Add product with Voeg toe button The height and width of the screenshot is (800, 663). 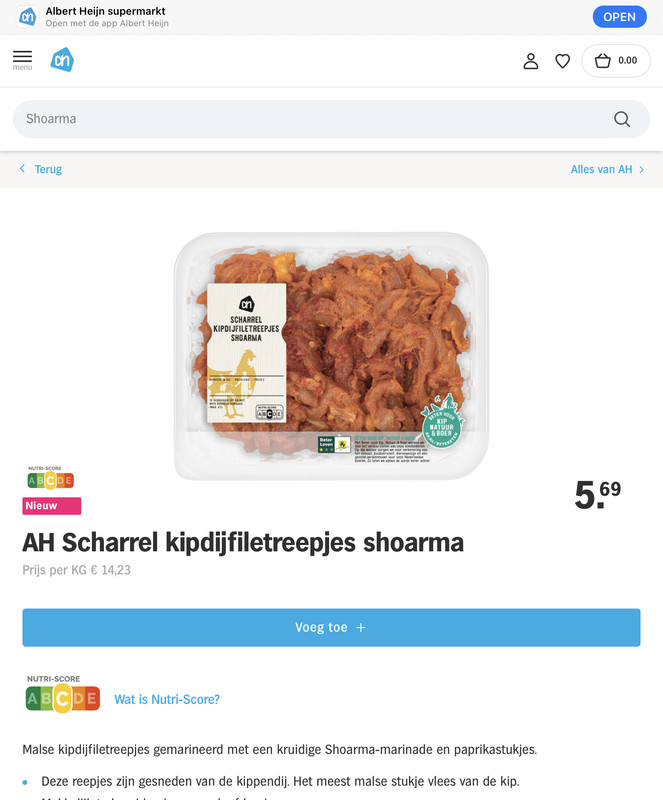click(x=331, y=628)
